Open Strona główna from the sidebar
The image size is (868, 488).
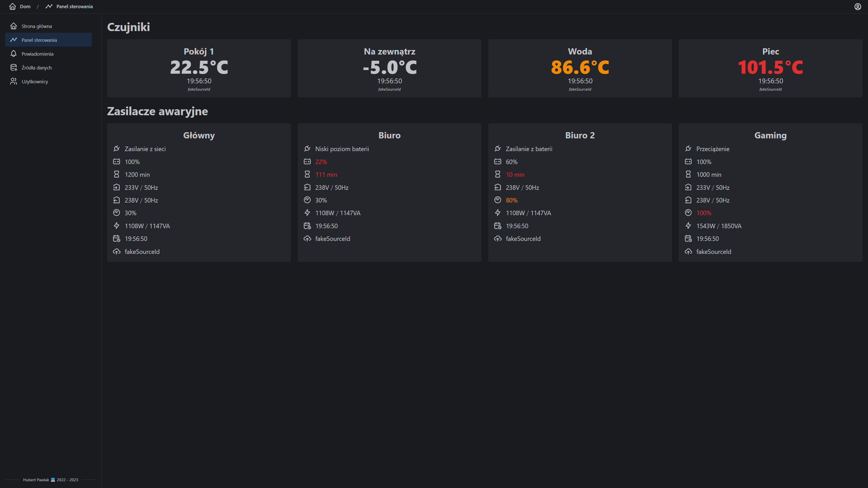36,26
